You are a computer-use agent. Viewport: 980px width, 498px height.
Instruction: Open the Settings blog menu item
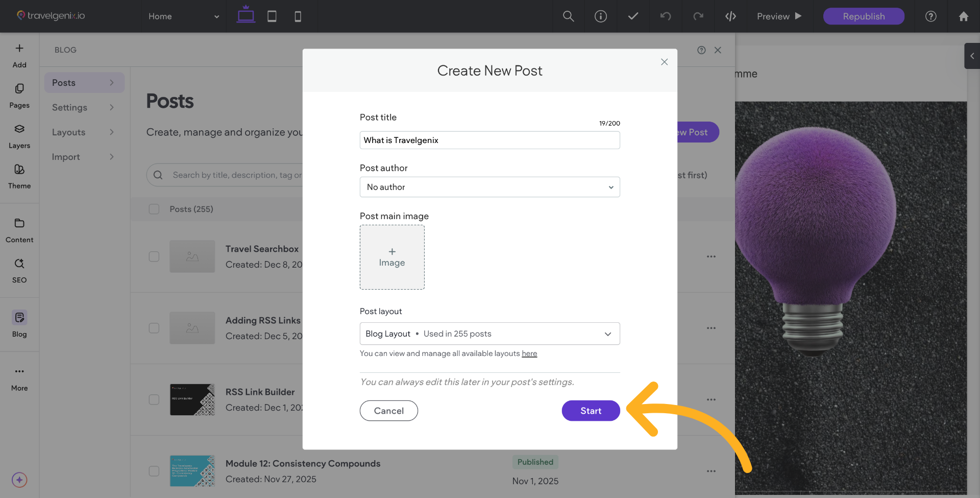(83, 107)
